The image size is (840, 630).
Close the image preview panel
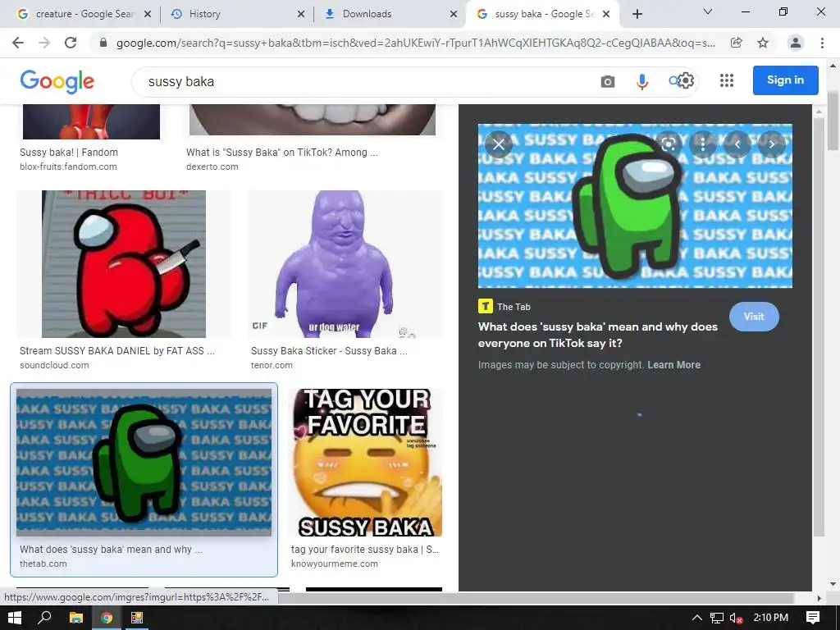[499, 144]
